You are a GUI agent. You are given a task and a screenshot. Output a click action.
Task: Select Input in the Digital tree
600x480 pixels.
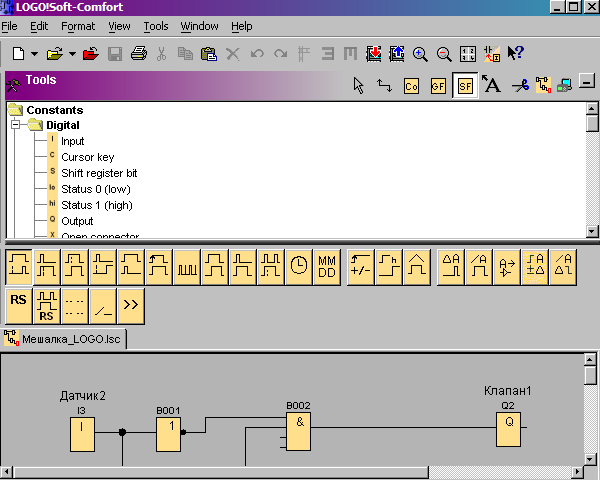[x=73, y=141]
